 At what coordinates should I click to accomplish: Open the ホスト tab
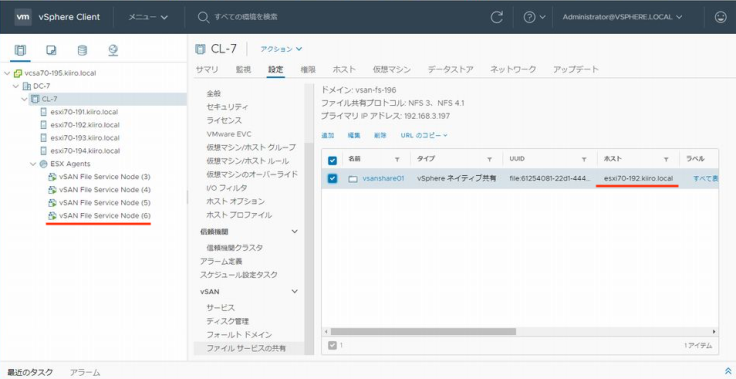coord(344,70)
